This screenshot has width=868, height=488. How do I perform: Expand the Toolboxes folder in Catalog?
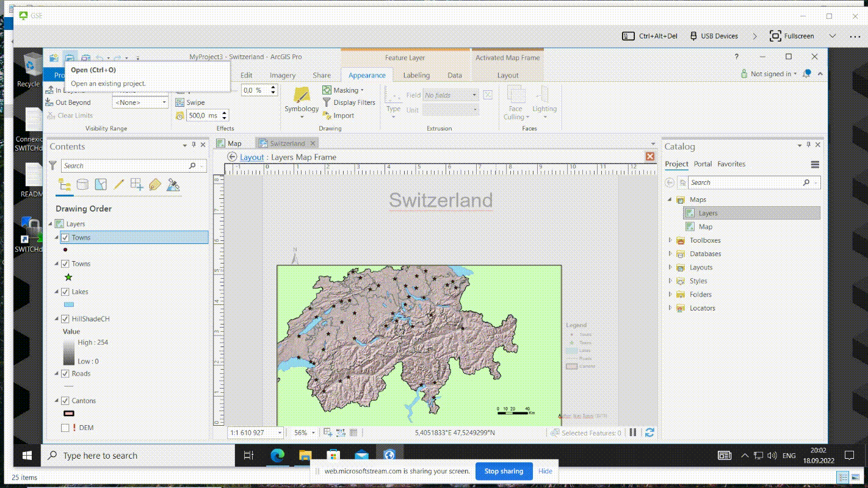coord(670,240)
